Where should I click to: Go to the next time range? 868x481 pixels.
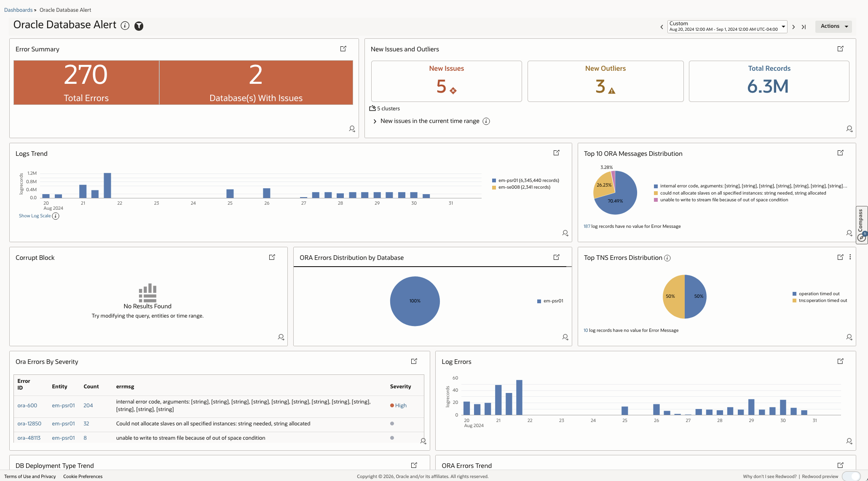(x=793, y=27)
